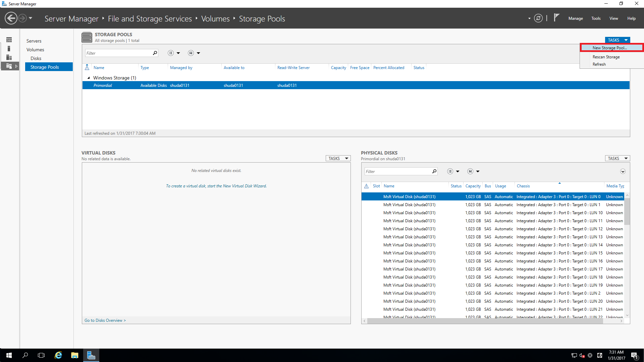The image size is (644, 362).
Task: Click the Physical Disks horizontal scrollbar
Action: pyautogui.click(x=485, y=321)
